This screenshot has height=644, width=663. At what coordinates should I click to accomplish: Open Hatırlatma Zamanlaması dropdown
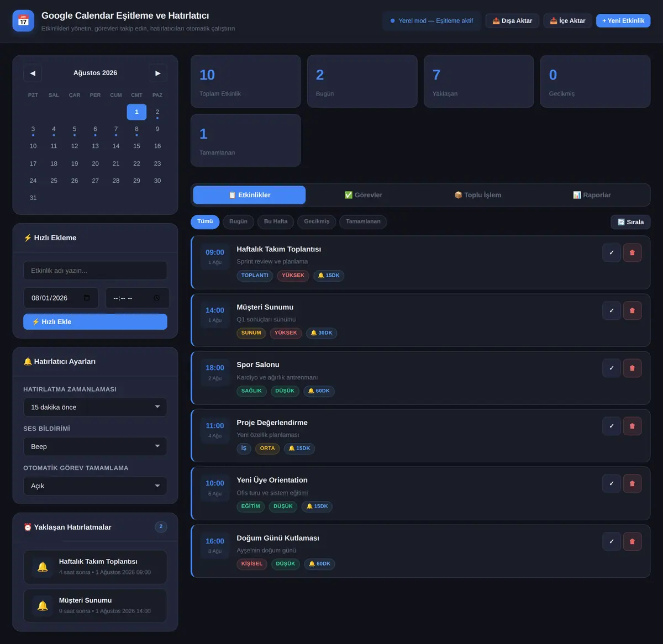click(x=95, y=407)
